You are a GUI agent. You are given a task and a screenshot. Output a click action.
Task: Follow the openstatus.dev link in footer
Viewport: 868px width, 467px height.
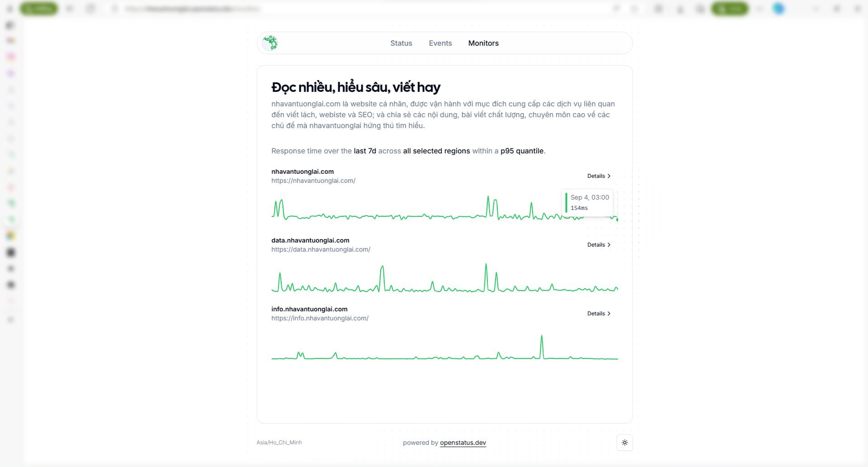[x=463, y=443]
